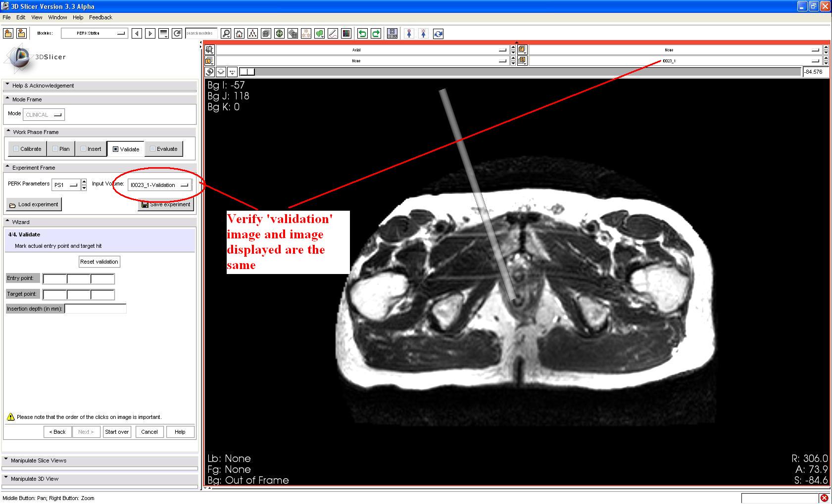Open the module search magnifier icon
The height and width of the screenshot is (504, 832).
pos(226,34)
